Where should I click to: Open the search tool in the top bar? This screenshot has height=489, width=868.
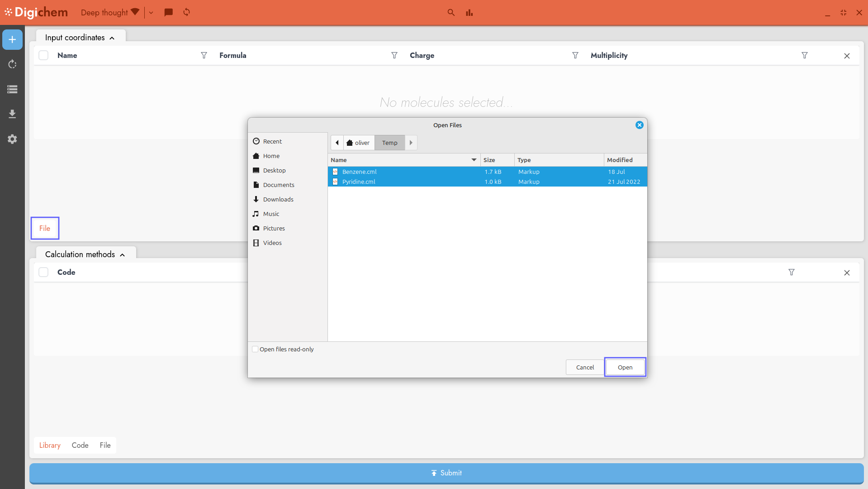(x=451, y=12)
